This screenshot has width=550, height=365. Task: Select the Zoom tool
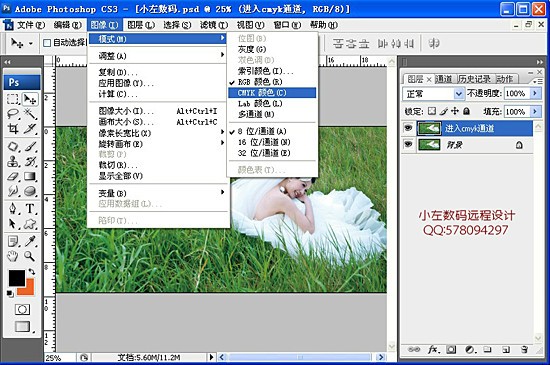coord(30,256)
